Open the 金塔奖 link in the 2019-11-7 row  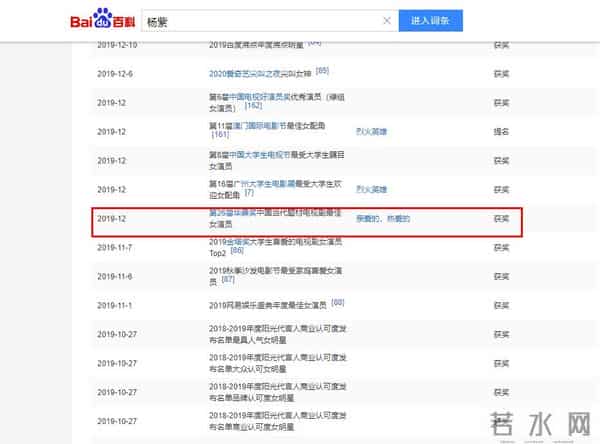coord(237,242)
